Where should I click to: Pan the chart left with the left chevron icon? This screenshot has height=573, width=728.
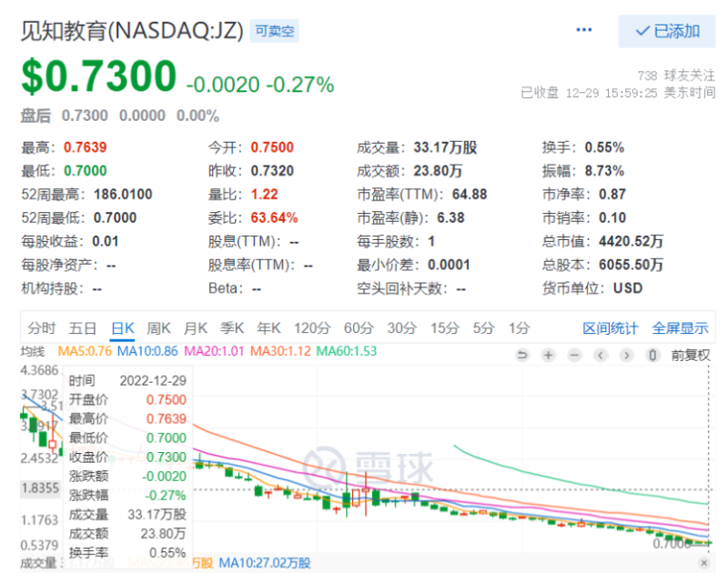[601, 355]
